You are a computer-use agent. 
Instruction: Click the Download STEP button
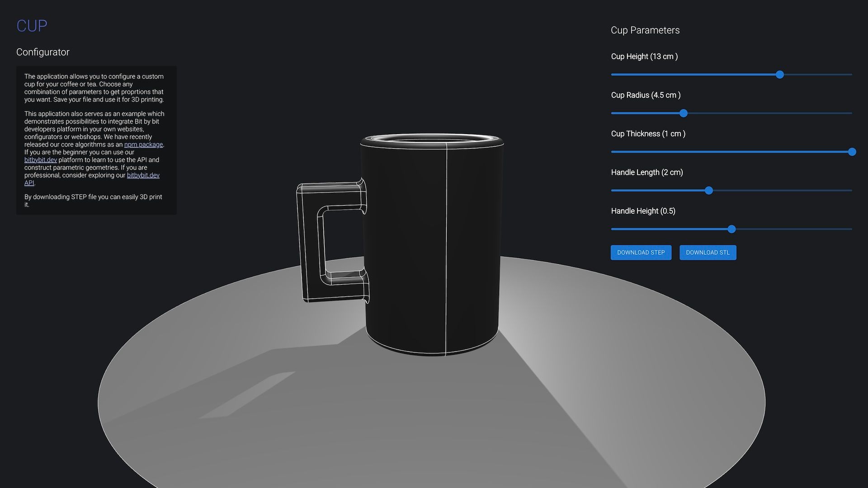(641, 253)
